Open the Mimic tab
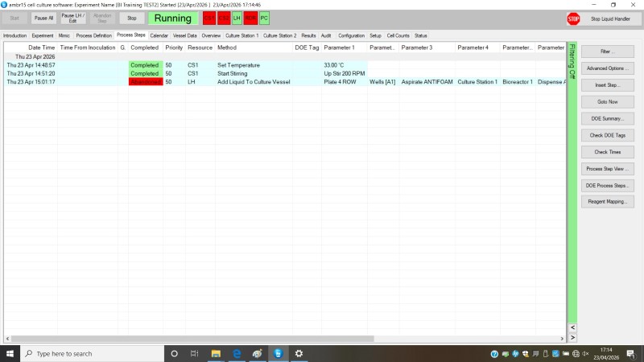Viewport: 644px width, 362px height. click(x=64, y=35)
